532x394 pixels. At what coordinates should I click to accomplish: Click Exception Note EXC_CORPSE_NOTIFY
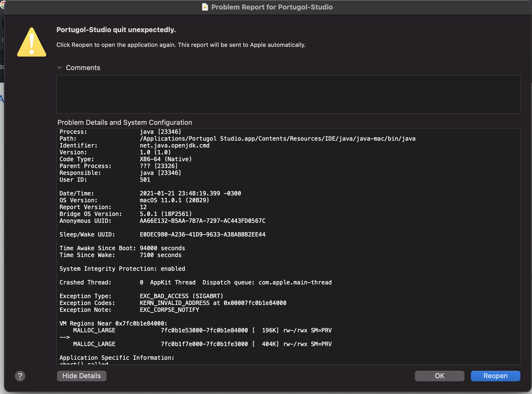click(170, 310)
